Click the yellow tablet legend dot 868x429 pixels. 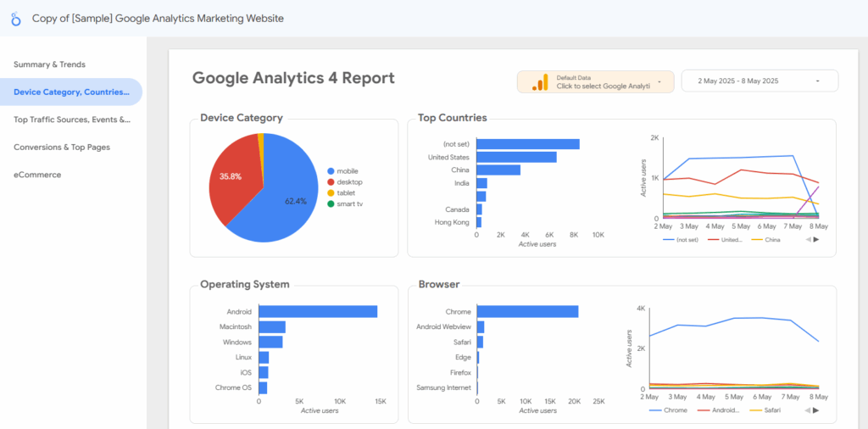click(331, 192)
